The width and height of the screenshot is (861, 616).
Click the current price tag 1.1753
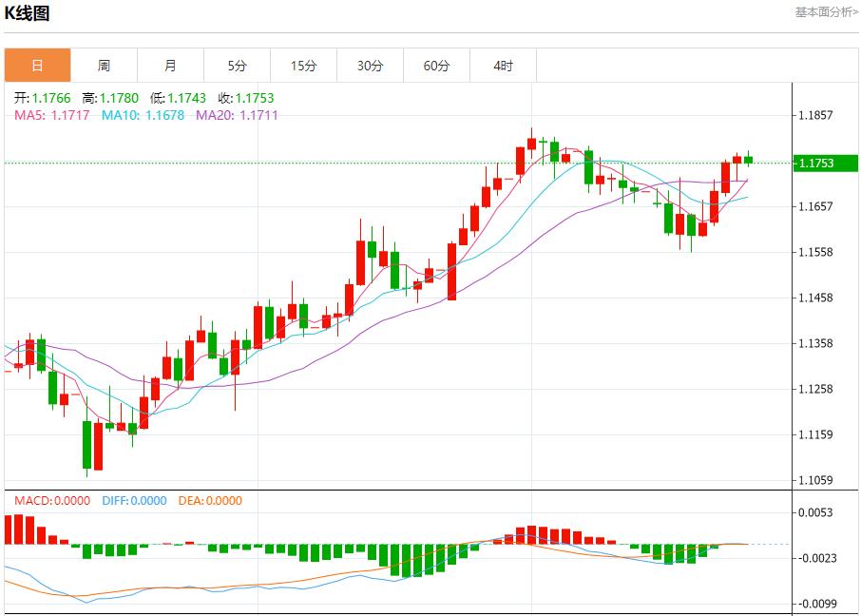(823, 164)
